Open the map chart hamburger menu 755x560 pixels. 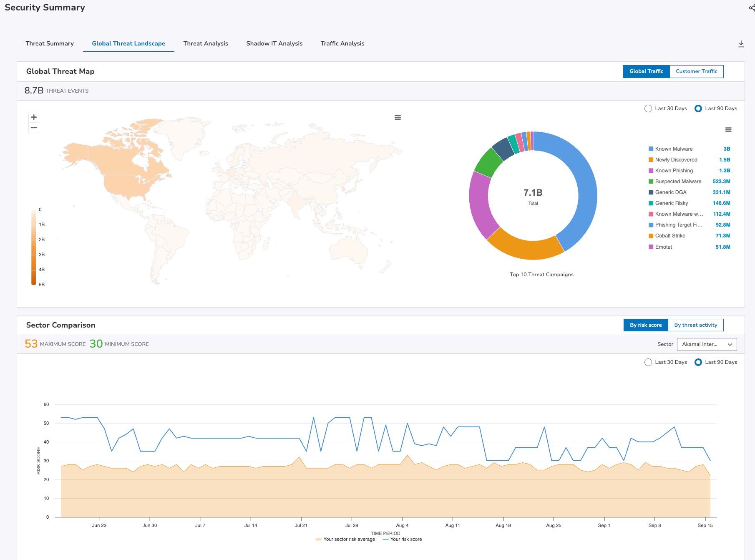tap(398, 118)
